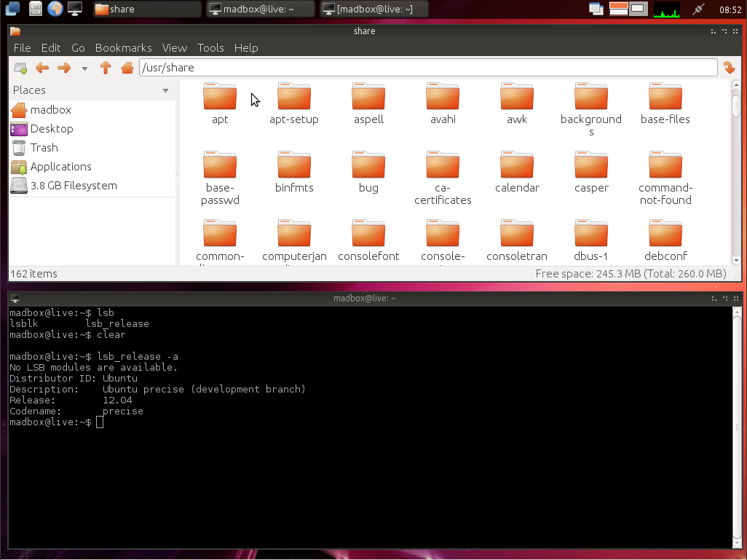
Task: Click the /usr/share location path field
Action: coord(428,67)
